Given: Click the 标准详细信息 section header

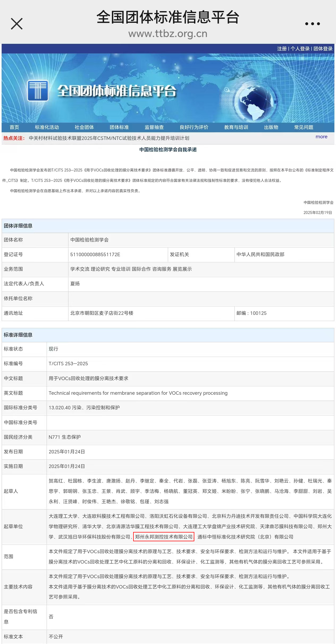Looking at the screenshot, I should [x=168, y=335].
